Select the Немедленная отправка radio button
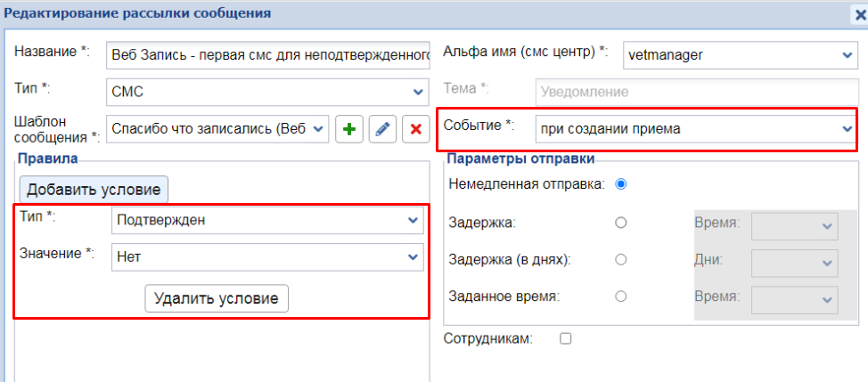Screen dimensions: 868x382 (621, 184)
